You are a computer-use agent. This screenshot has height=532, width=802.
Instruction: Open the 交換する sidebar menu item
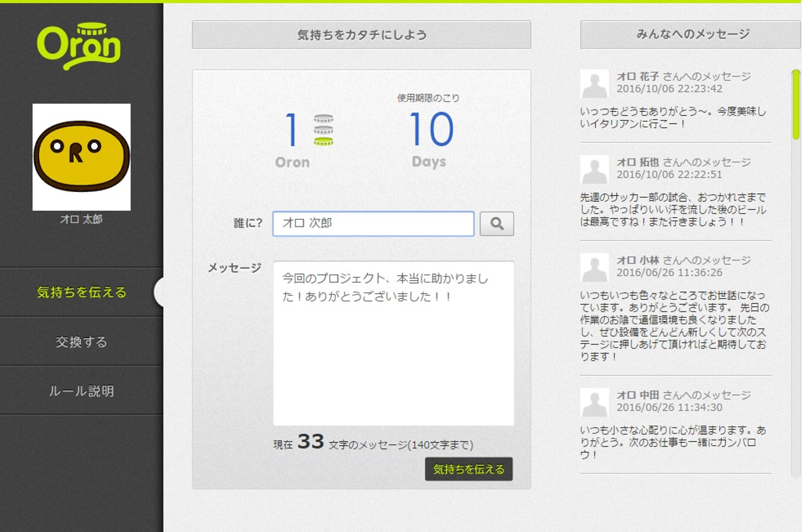(81, 342)
